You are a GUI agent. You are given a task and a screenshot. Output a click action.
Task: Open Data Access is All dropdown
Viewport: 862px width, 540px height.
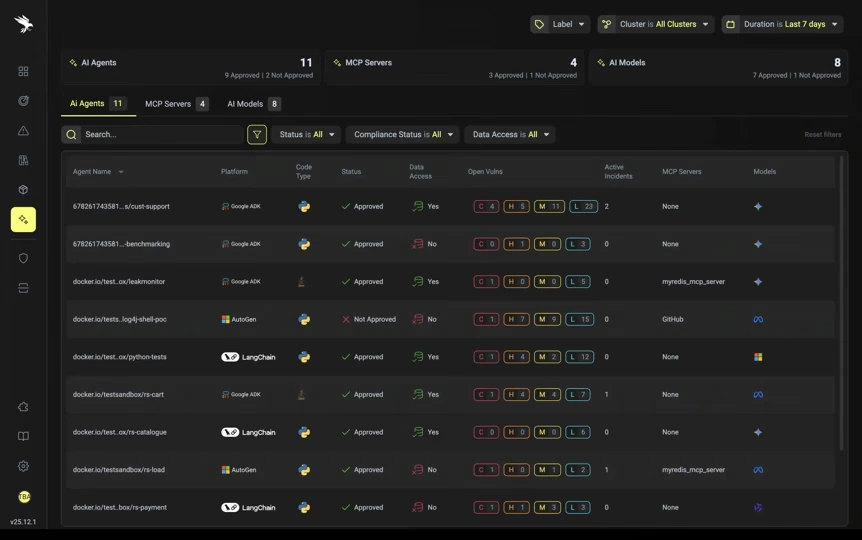pos(510,135)
